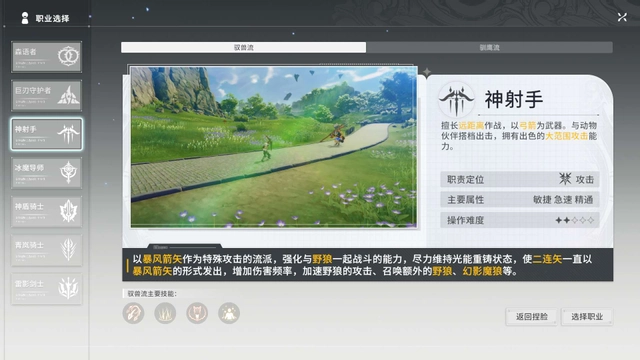Select the 森语者 class card
The width and height of the screenshot is (640, 360).
coord(47,57)
